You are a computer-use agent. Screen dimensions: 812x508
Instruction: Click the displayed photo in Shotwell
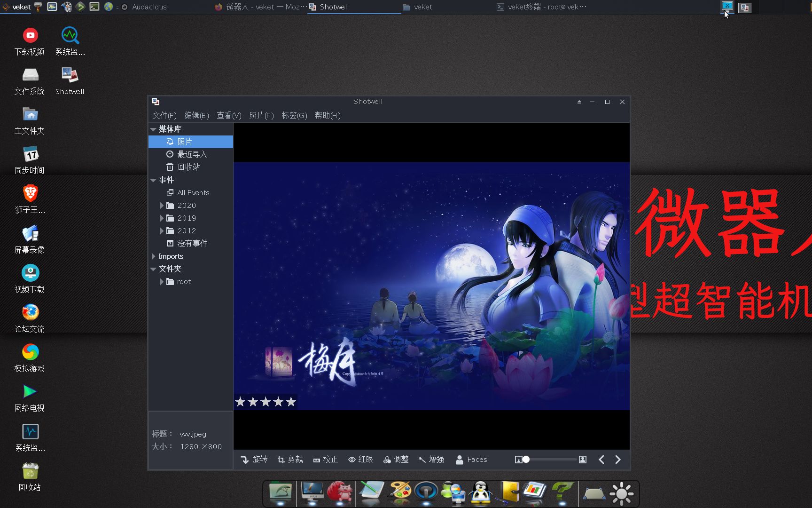coord(431,286)
